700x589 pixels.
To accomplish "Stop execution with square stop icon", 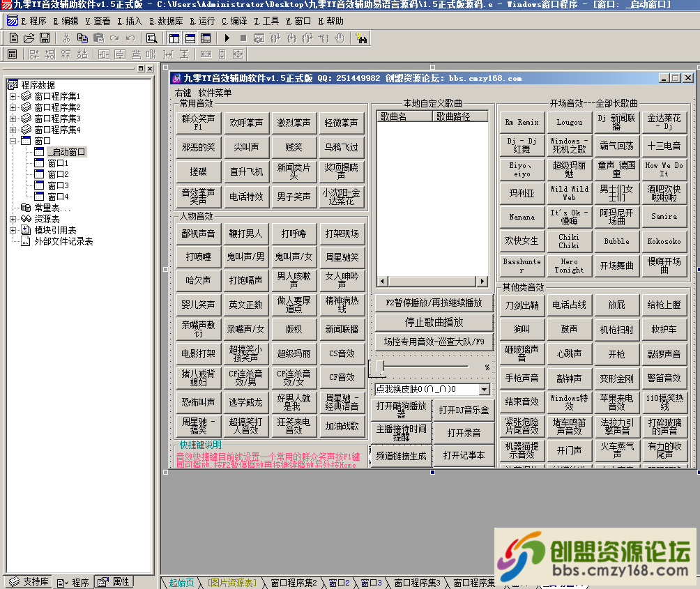I will (x=243, y=38).
